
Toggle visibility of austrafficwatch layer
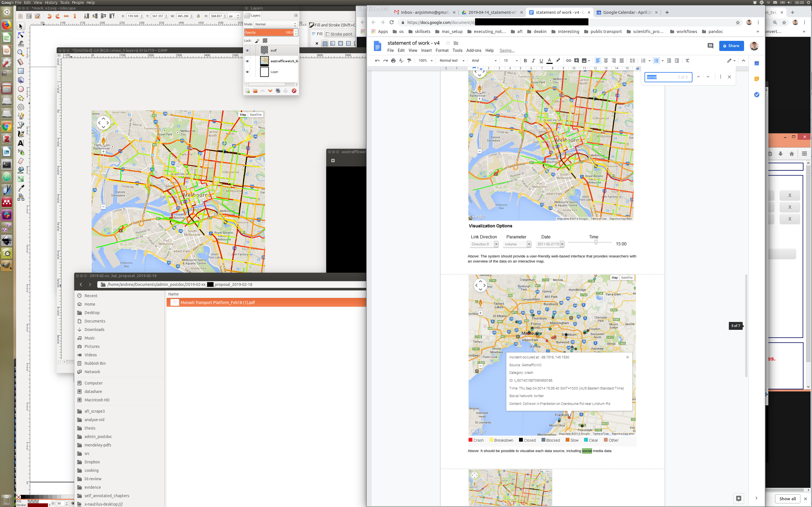(247, 61)
